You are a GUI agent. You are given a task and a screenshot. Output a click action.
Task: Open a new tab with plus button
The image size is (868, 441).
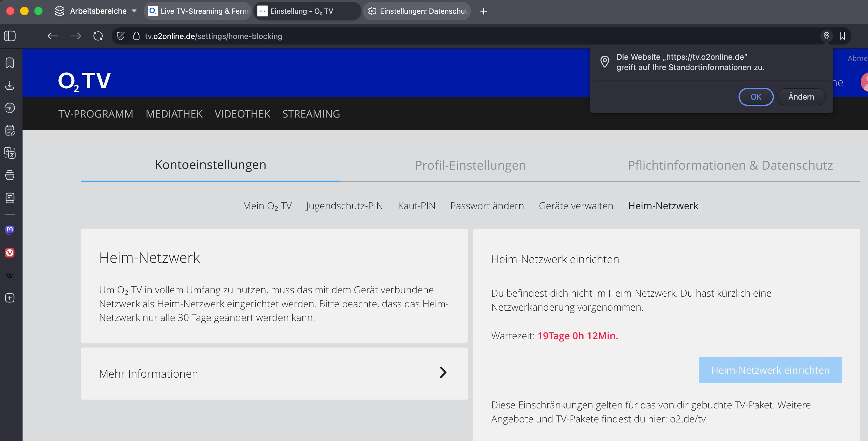484,11
